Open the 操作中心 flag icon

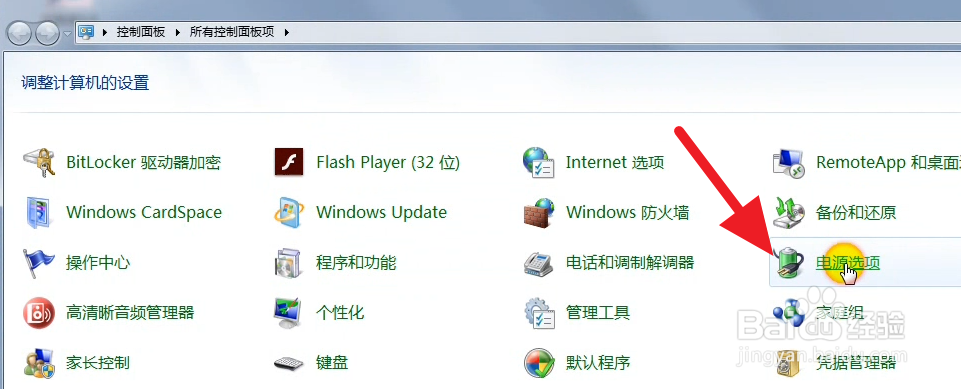(x=38, y=263)
